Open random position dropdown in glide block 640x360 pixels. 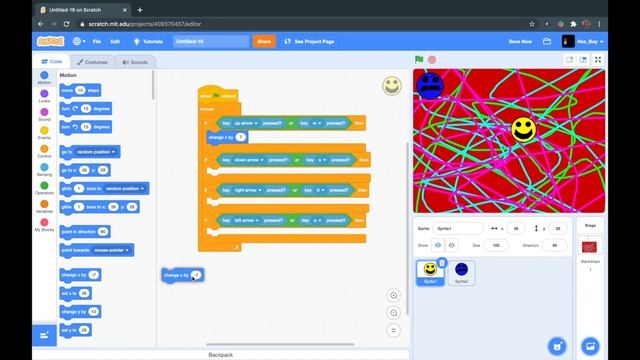pyautogui.click(x=124, y=189)
